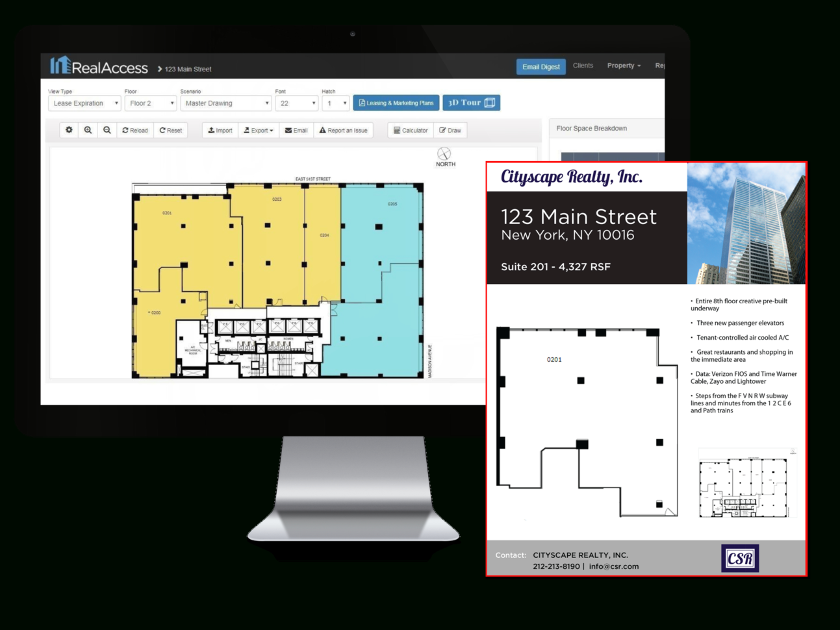Open the View Type dropdown
The width and height of the screenshot is (840, 630).
84,103
